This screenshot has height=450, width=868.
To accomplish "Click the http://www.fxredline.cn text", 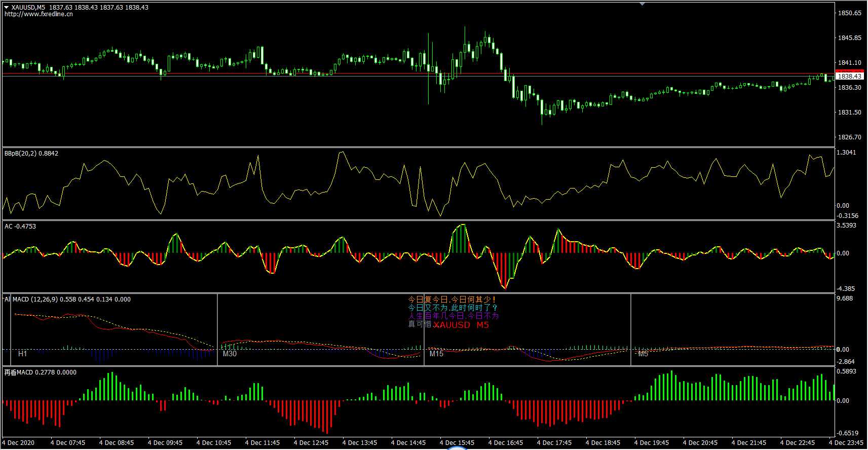I will [39, 14].
